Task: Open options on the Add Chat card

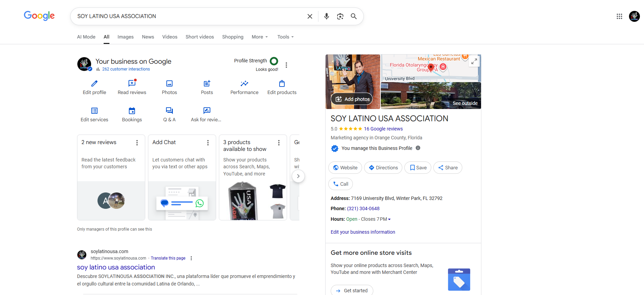Action: coord(208,143)
